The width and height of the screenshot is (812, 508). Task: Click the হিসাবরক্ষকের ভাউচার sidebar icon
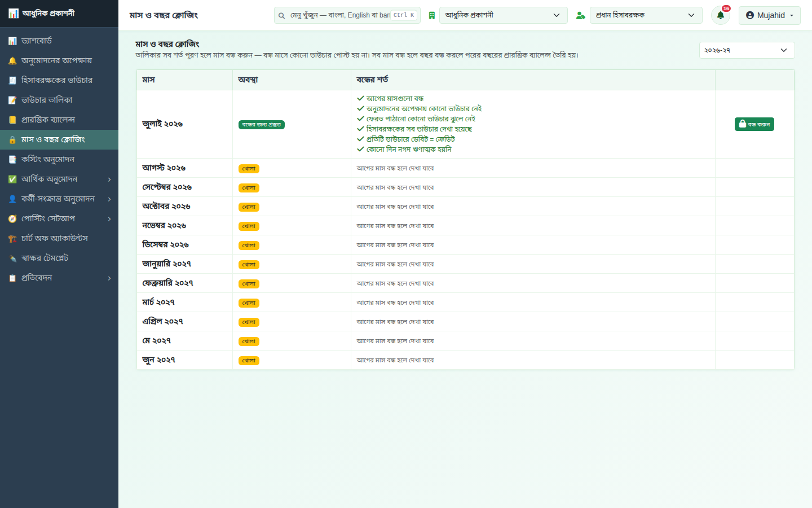12,80
